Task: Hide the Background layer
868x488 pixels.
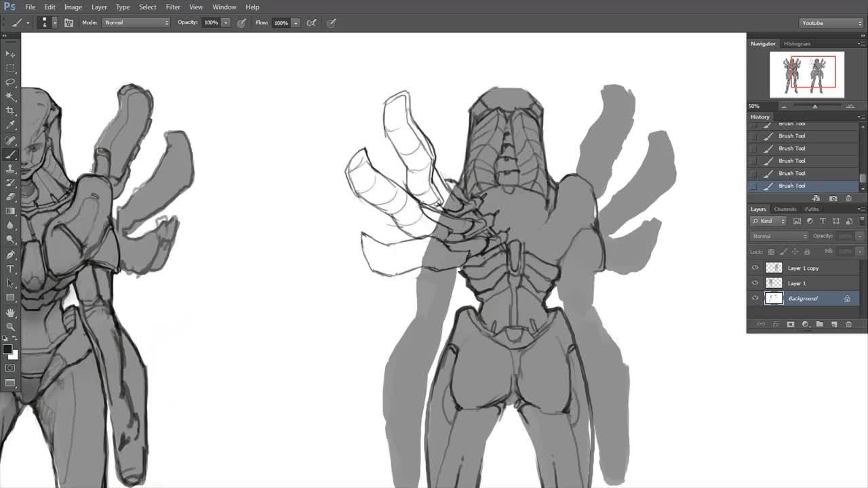Action: tap(755, 298)
